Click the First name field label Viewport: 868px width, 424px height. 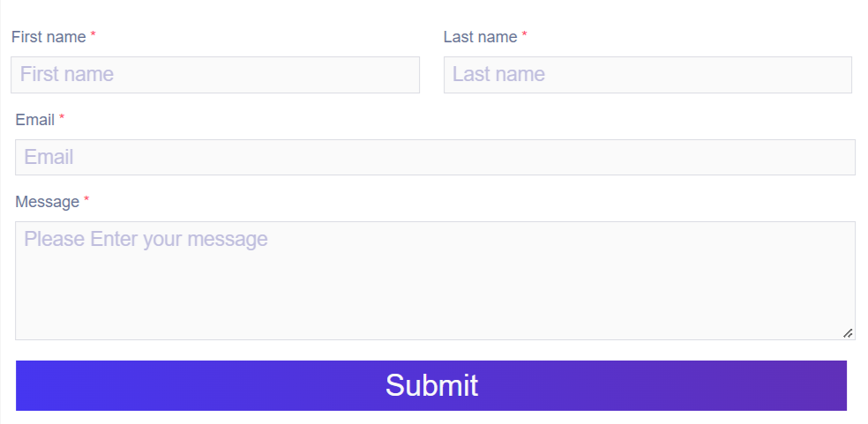click(49, 37)
